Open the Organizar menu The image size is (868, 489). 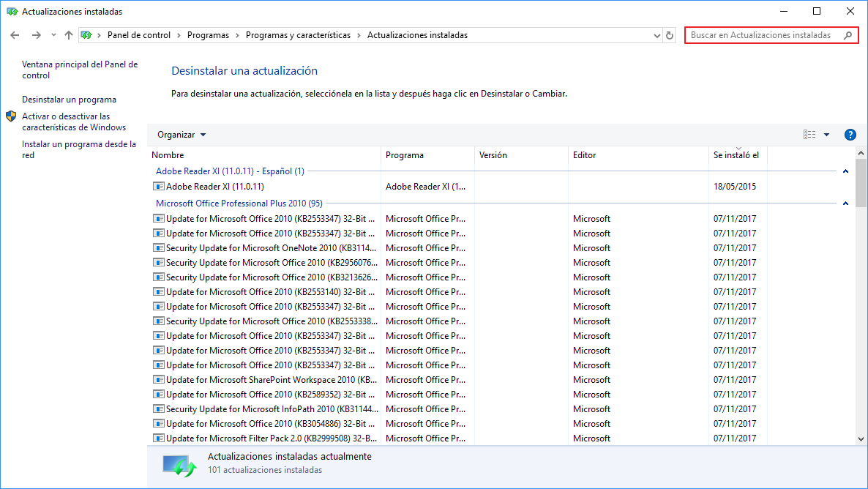point(182,135)
